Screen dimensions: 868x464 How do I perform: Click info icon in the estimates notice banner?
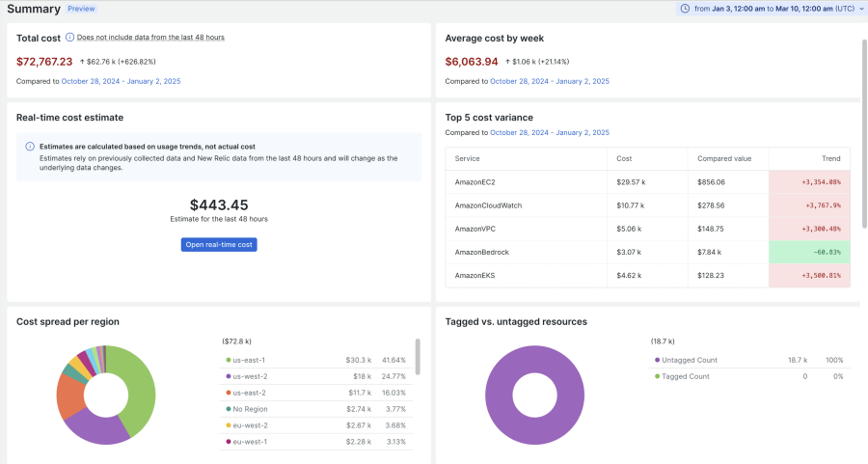coord(30,147)
